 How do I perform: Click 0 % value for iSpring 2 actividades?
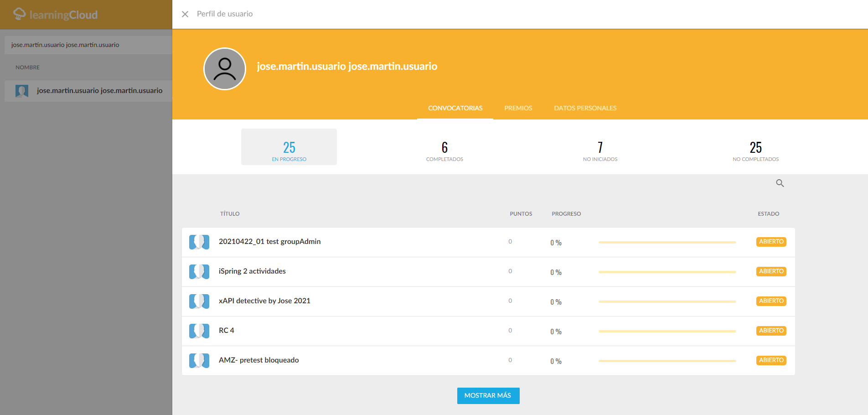pyautogui.click(x=556, y=272)
